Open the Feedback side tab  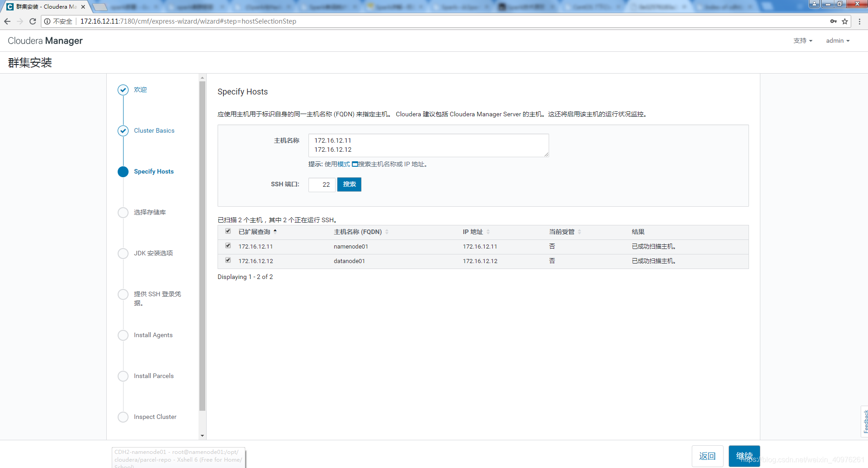pyautogui.click(x=865, y=422)
